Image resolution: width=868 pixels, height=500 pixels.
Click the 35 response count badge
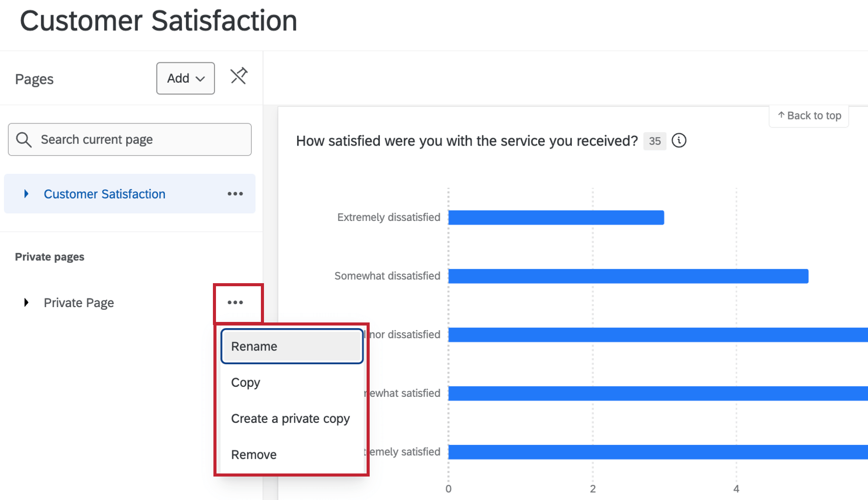pyautogui.click(x=655, y=141)
